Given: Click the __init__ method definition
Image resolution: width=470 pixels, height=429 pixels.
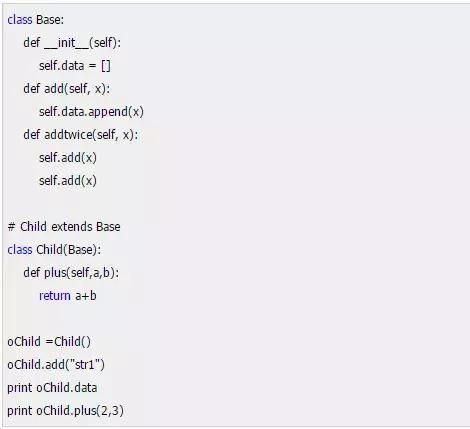Looking at the screenshot, I should pyautogui.click(x=72, y=43).
